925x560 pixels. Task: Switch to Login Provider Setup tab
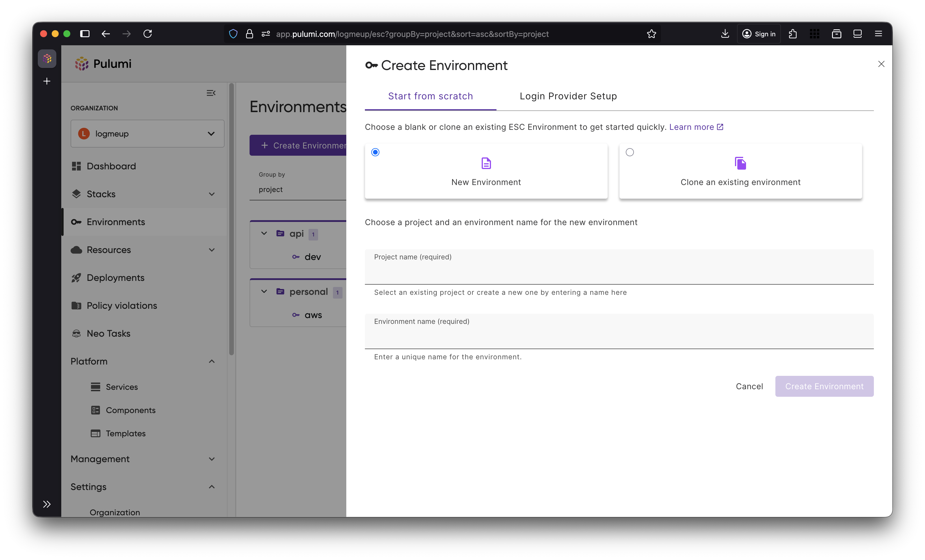(568, 96)
